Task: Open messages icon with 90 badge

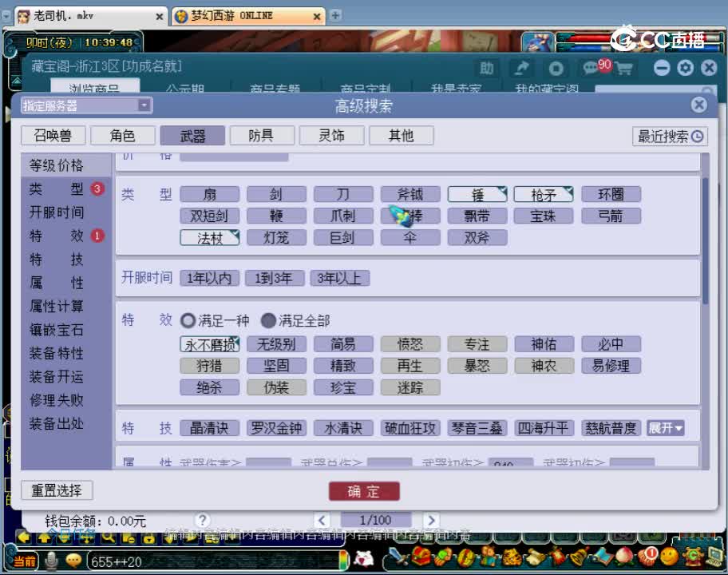Action: click(x=596, y=67)
